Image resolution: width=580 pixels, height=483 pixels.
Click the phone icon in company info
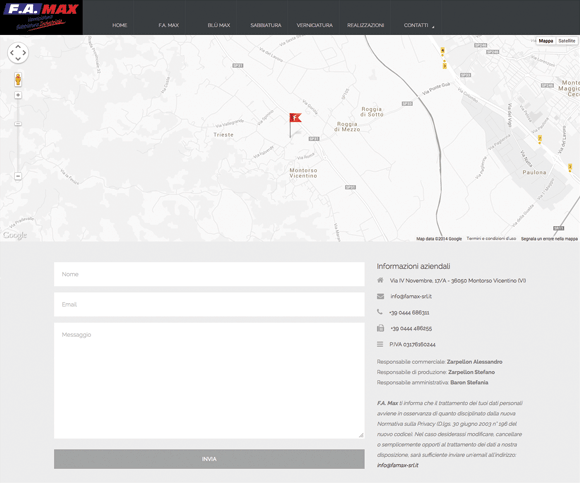380,312
